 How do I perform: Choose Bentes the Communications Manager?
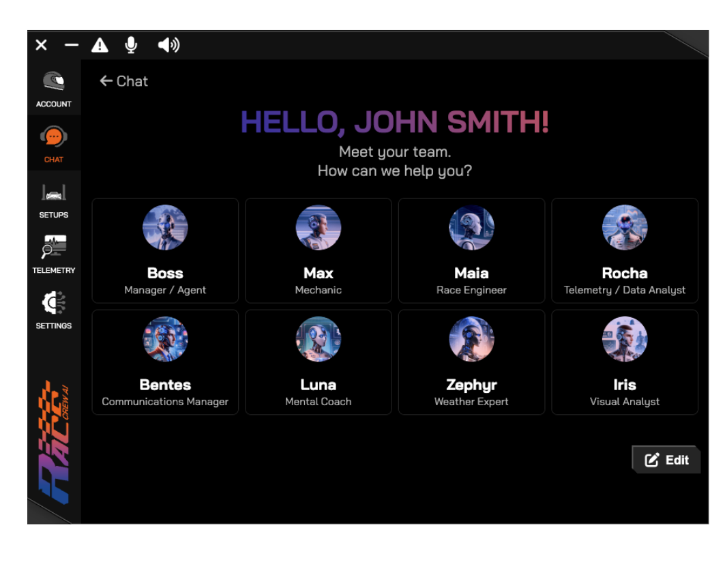point(165,362)
